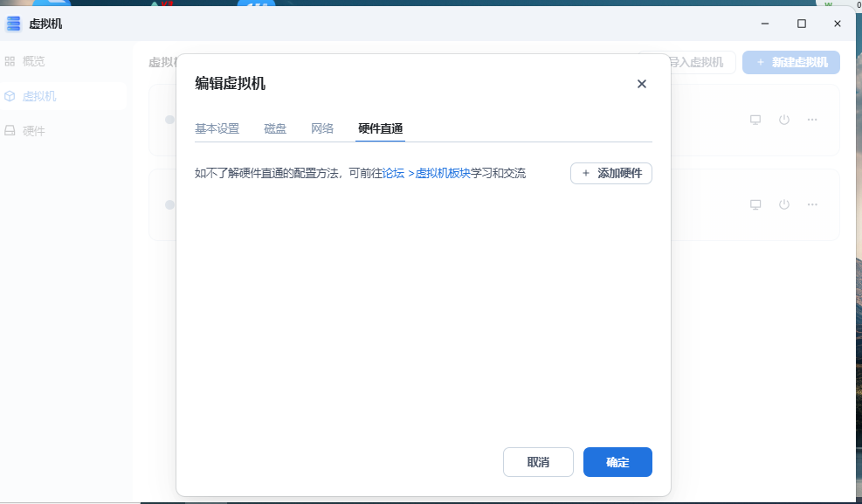Open the three-dot more menu of the second virtual machine
This screenshot has height=504, width=862.
tap(812, 204)
